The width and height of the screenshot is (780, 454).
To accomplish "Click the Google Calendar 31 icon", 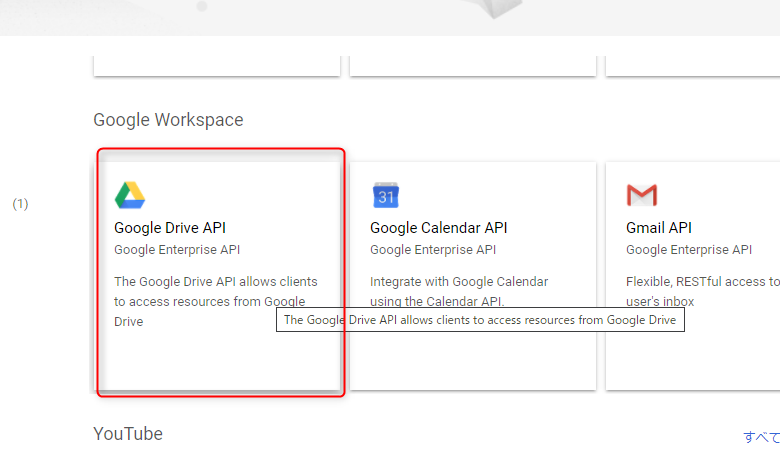I will (386, 195).
